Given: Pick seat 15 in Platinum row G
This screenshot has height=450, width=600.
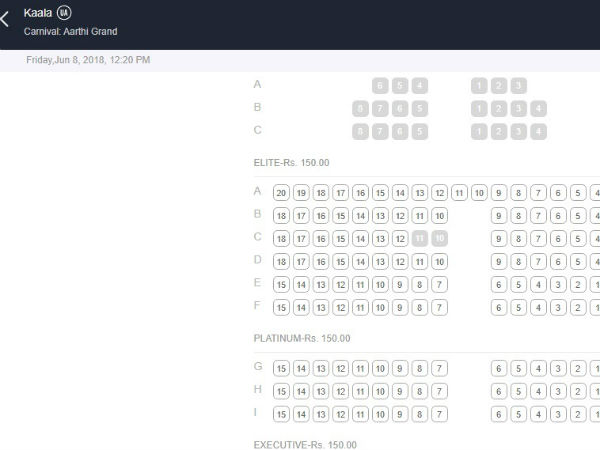Looking at the screenshot, I should [x=282, y=369].
